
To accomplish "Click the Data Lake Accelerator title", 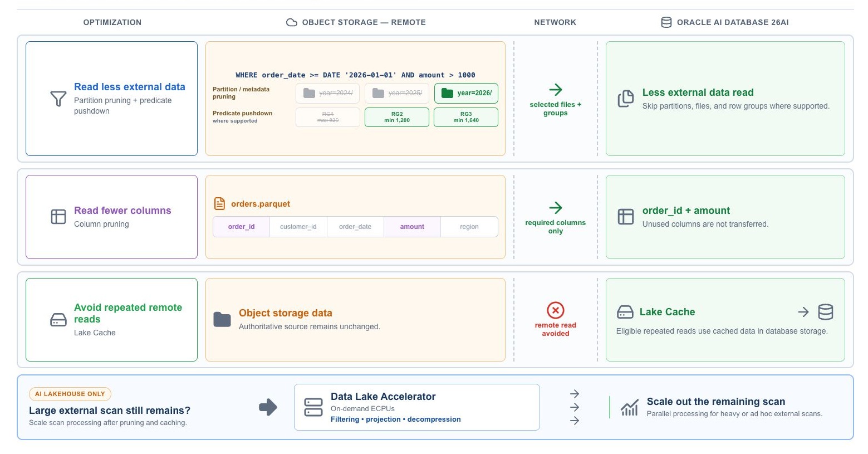I will point(383,397).
